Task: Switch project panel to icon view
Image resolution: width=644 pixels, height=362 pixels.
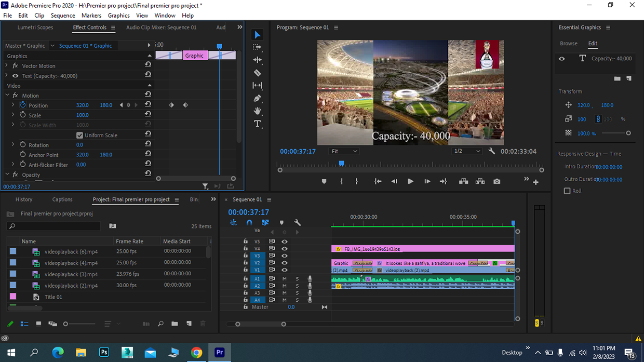Action: [38, 324]
